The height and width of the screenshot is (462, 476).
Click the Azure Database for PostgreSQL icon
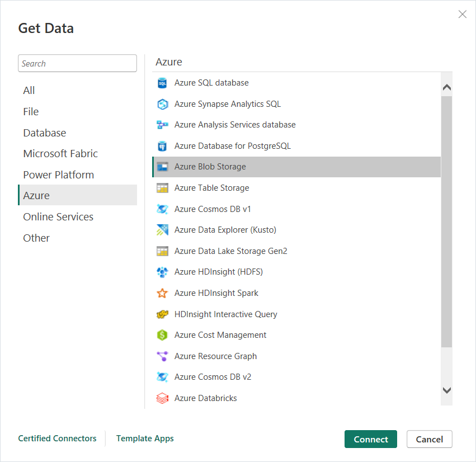click(162, 146)
